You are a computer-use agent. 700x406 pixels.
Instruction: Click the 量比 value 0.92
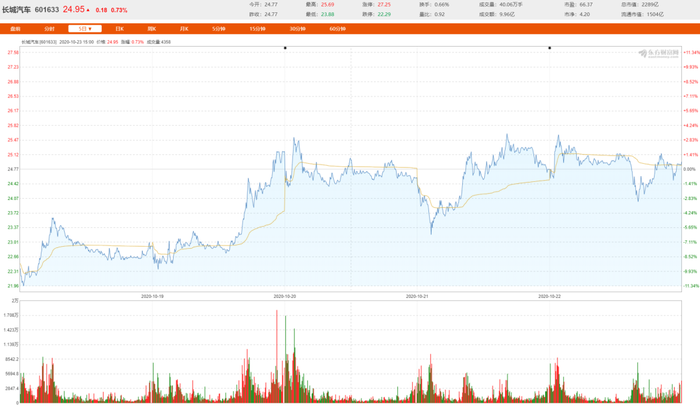(x=439, y=14)
